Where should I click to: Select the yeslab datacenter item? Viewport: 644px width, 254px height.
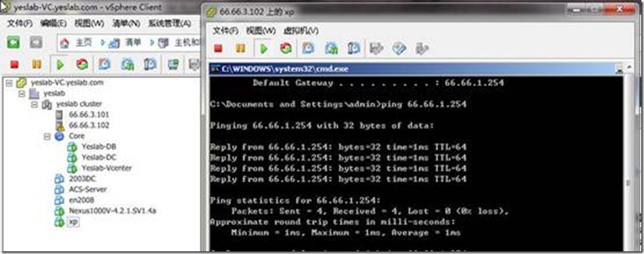tap(53, 93)
